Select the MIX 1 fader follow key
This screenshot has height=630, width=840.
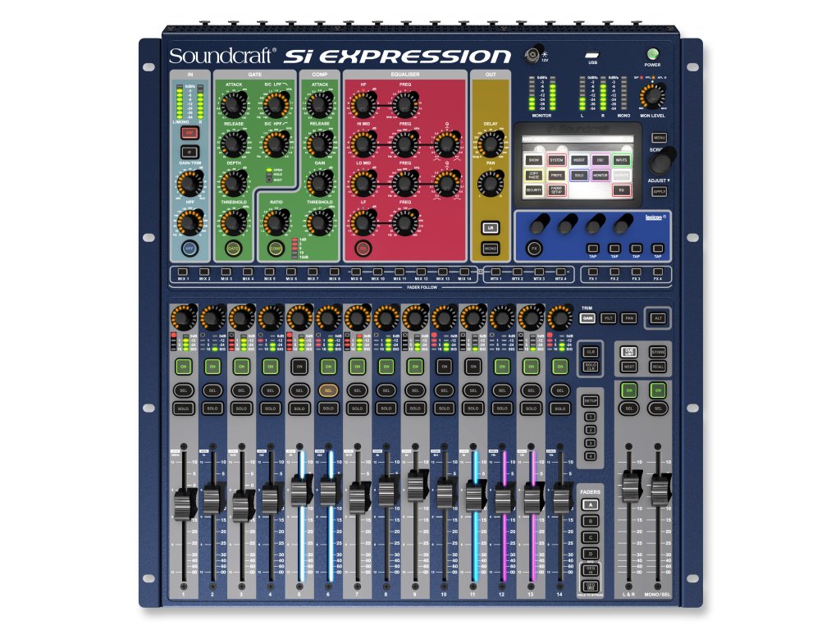pos(183,272)
